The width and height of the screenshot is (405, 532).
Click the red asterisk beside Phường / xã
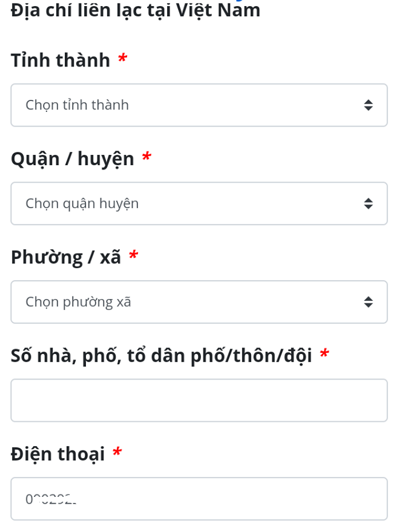(x=133, y=254)
